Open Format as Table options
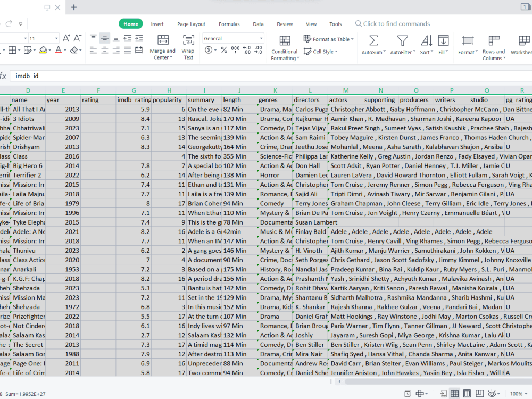This screenshot has width=532, height=399. pyautogui.click(x=328, y=39)
